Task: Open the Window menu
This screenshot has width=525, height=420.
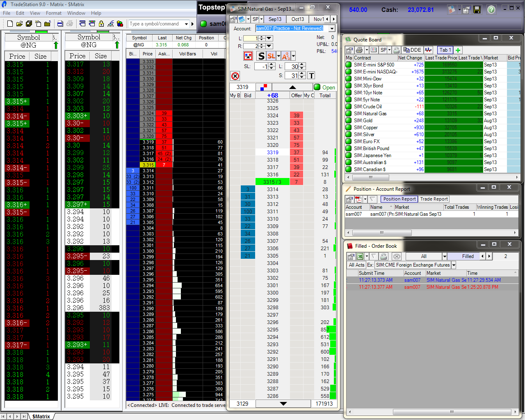Action: click(x=76, y=13)
